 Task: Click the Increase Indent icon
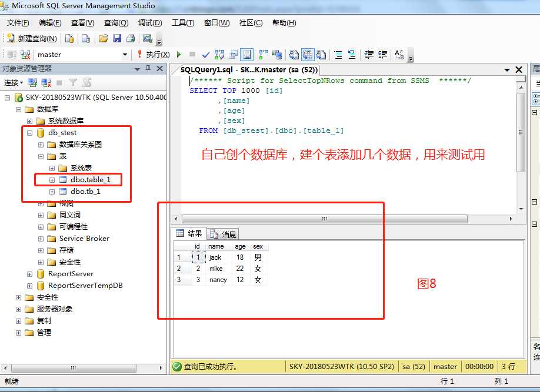point(382,55)
